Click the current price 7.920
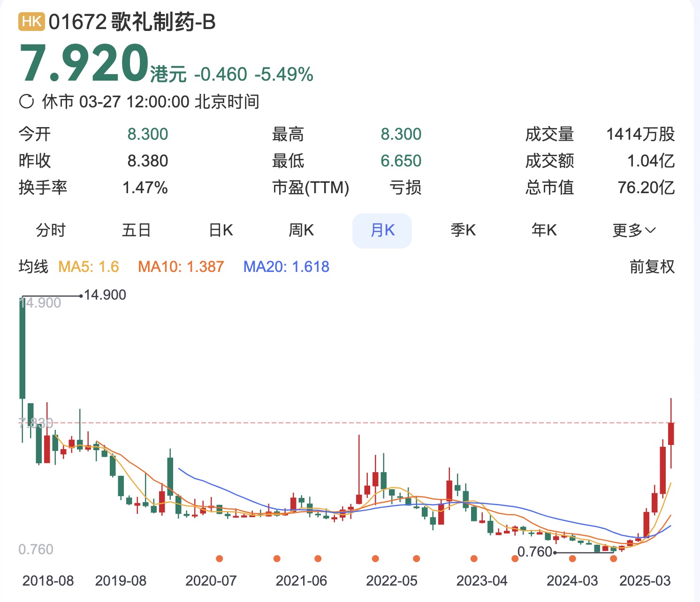700x602 pixels. (x=84, y=63)
